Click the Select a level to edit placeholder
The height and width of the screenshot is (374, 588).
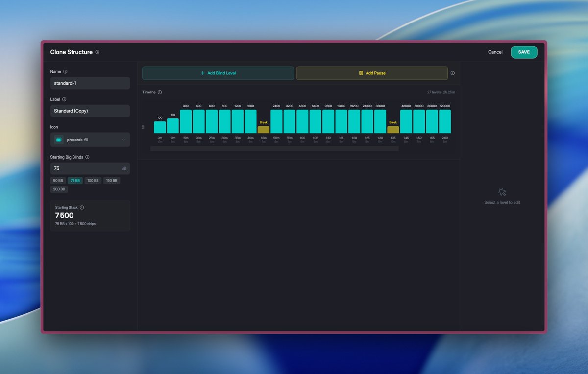pyautogui.click(x=502, y=203)
